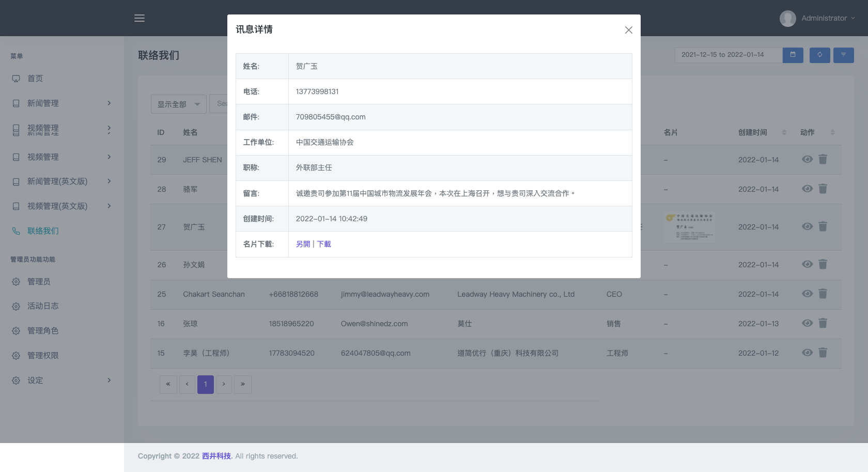The height and width of the screenshot is (472, 868).
Task: Sort table by 创建时间 column arrows
Action: [x=784, y=132]
